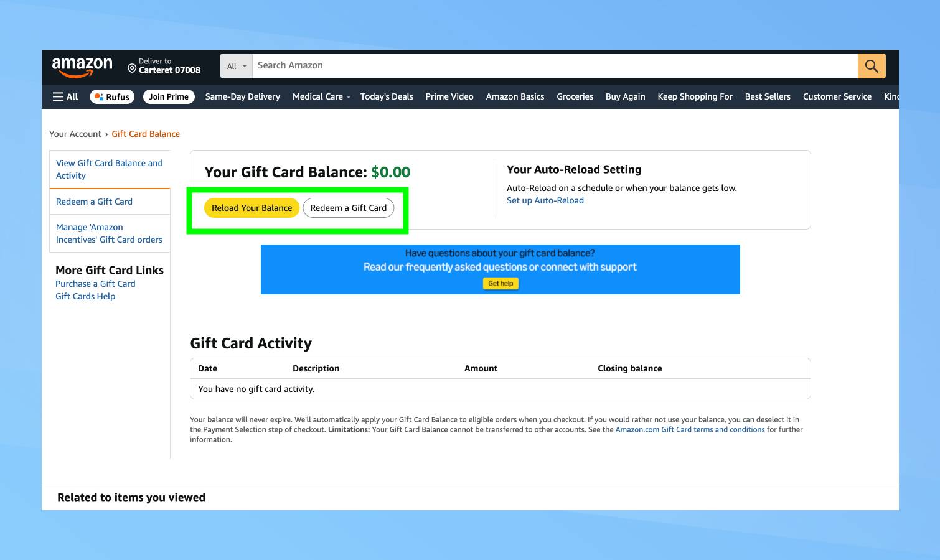Click Gift Cards Help in sidebar

point(85,296)
